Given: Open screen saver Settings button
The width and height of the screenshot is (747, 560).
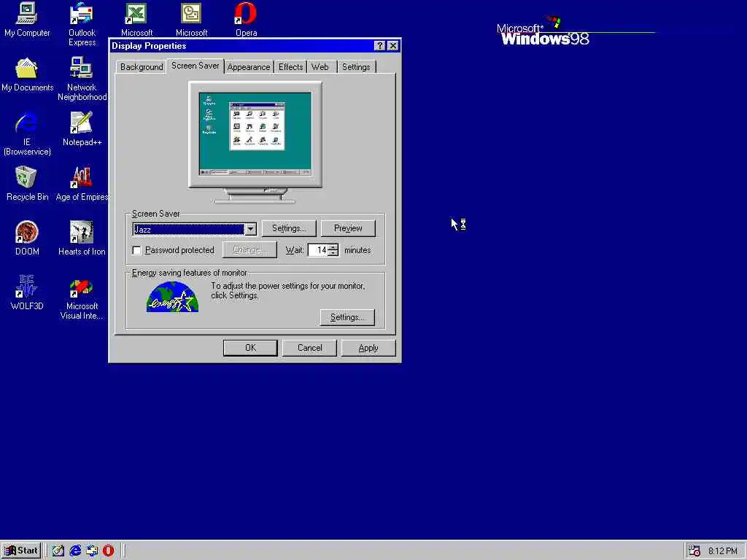Looking at the screenshot, I should pyautogui.click(x=289, y=228).
